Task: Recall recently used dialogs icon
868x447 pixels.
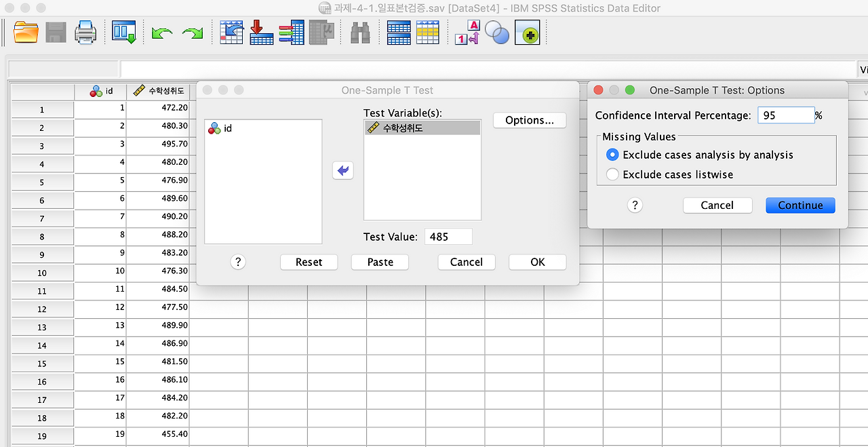Action: (124, 32)
